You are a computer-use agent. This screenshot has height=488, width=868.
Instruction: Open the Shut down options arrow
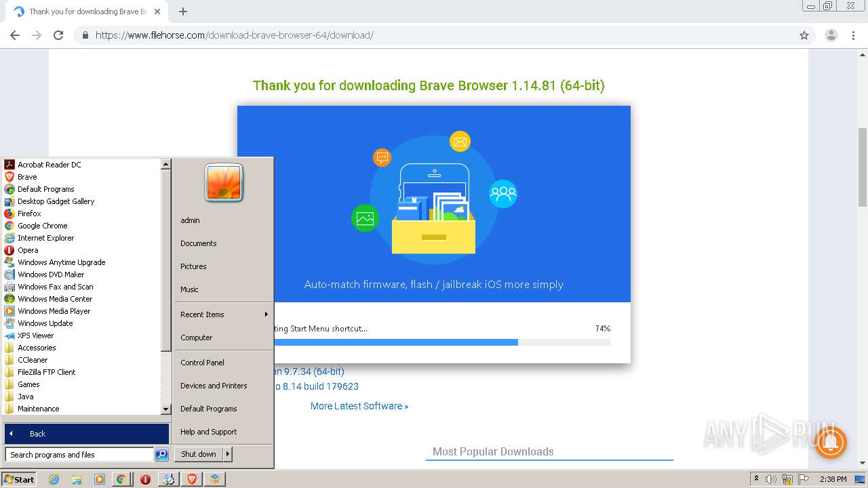click(228, 454)
